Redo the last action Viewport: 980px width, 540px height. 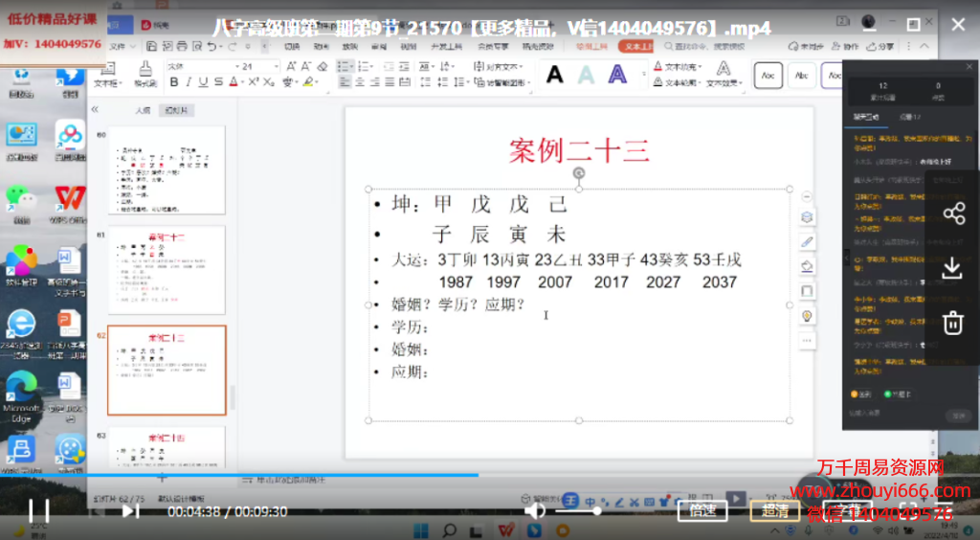(x=232, y=46)
